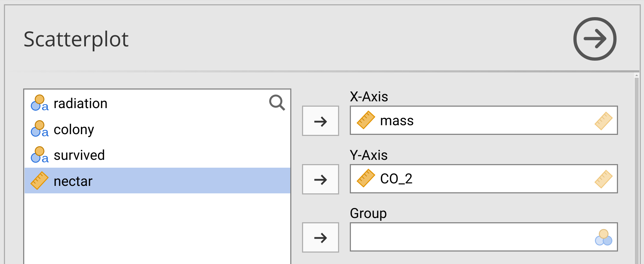
Task: Click the nominal icon beside radiation
Action: [40, 103]
